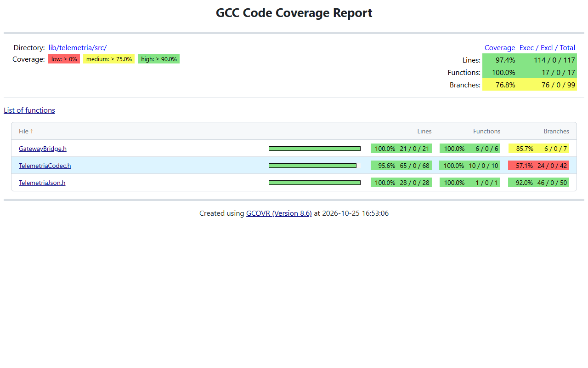Click the 10 / 0 / 10 functions count
Image resolution: width=588 pixels, height=368 pixels.
(x=483, y=166)
